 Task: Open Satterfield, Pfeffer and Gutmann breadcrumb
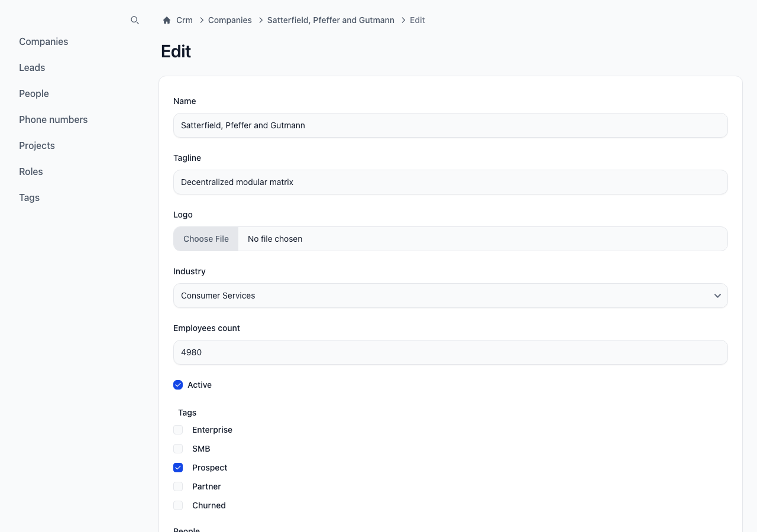(331, 20)
